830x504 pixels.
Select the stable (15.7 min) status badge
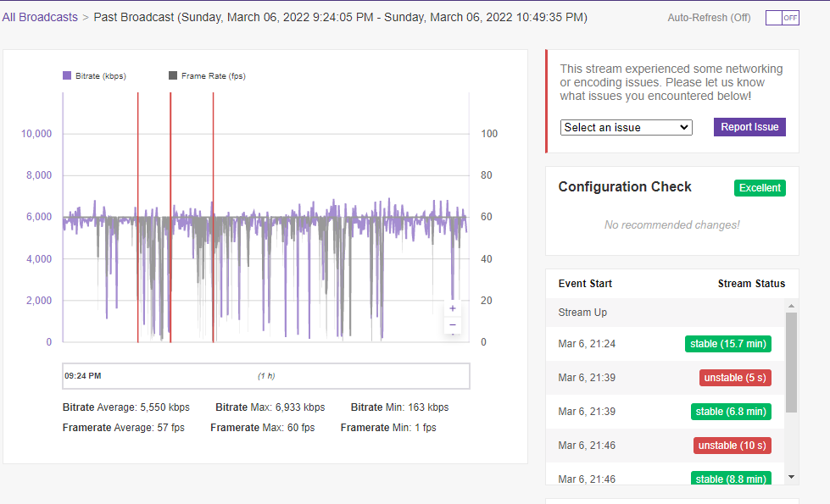(x=728, y=344)
